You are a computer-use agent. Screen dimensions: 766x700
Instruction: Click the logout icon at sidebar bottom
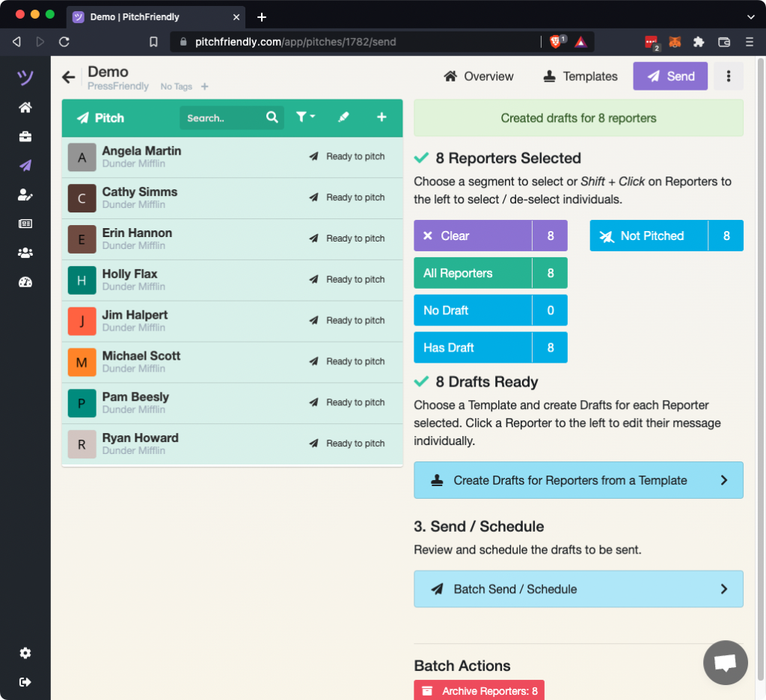pos(25,682)
